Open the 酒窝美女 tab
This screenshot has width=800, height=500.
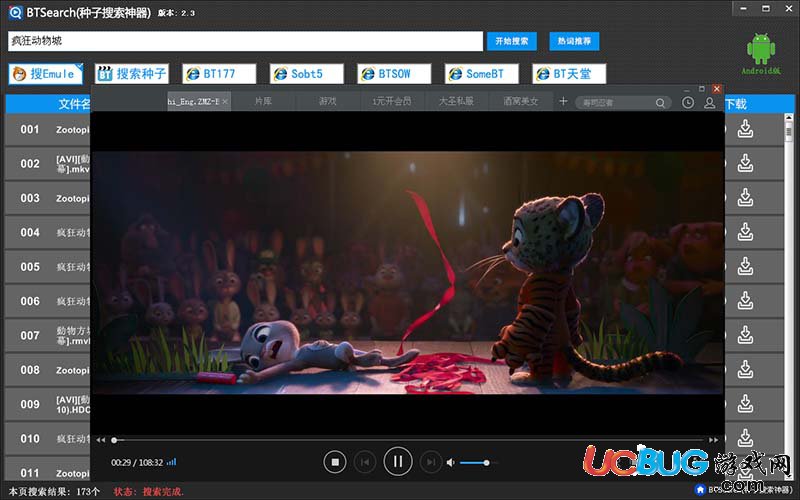[x=520, y=101]
